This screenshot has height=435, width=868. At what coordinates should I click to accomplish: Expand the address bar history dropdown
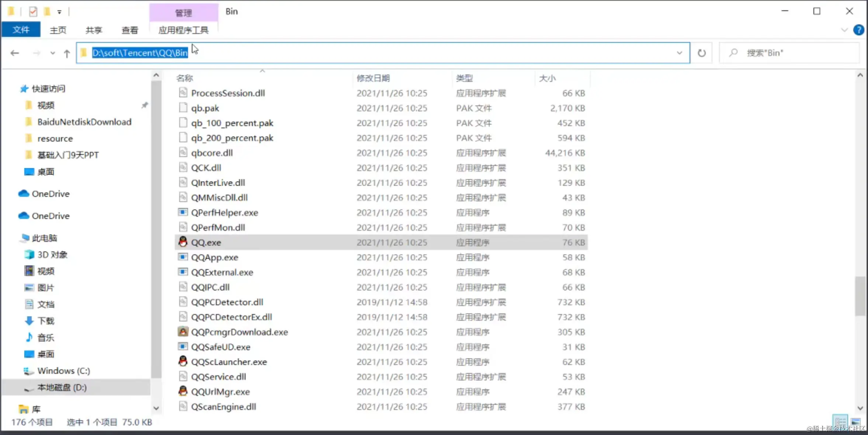point(679,53)
